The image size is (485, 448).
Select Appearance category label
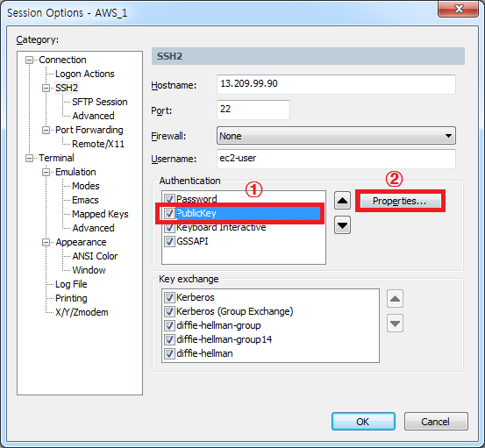81,242
